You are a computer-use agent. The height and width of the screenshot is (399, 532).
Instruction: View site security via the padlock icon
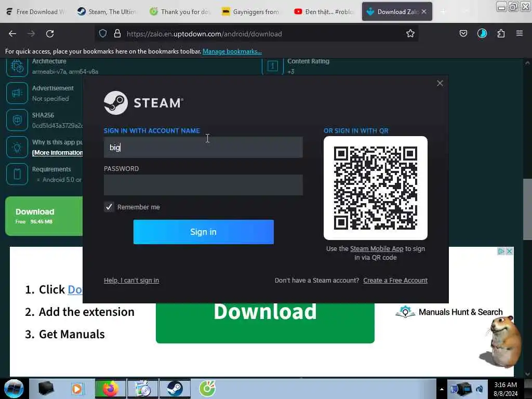[117, 34]
